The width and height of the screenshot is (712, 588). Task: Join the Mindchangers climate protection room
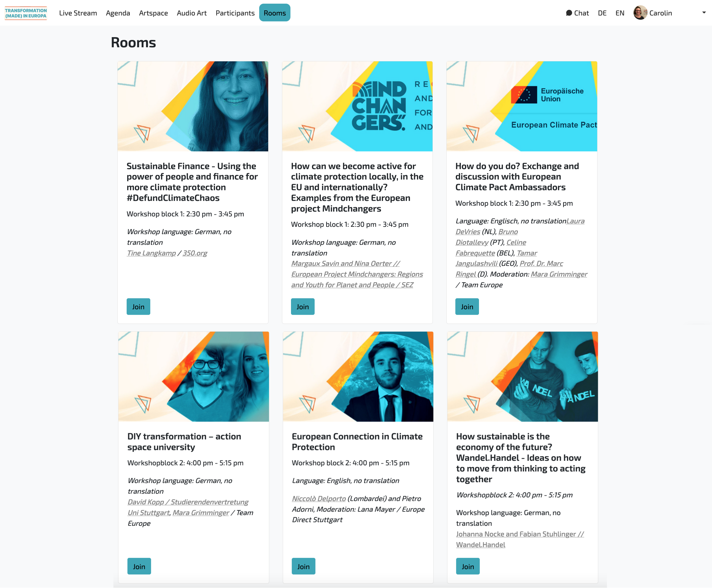tap(303, 307)
